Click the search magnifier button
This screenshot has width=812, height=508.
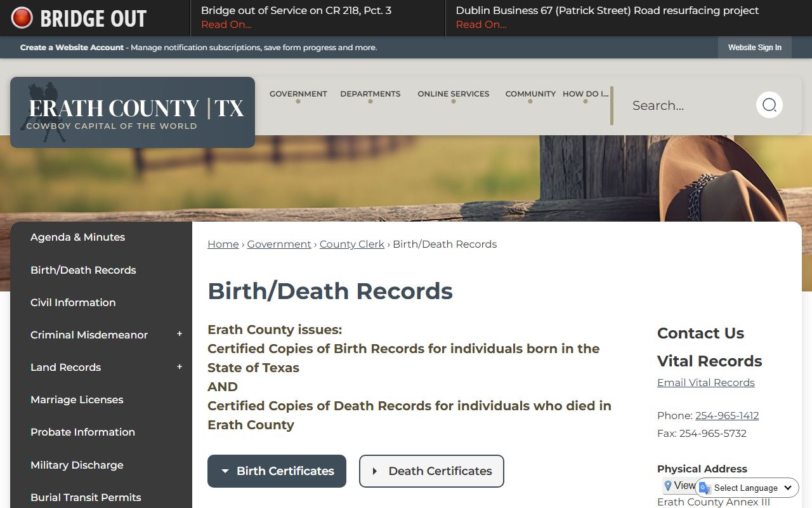click(x=769, y=105)
